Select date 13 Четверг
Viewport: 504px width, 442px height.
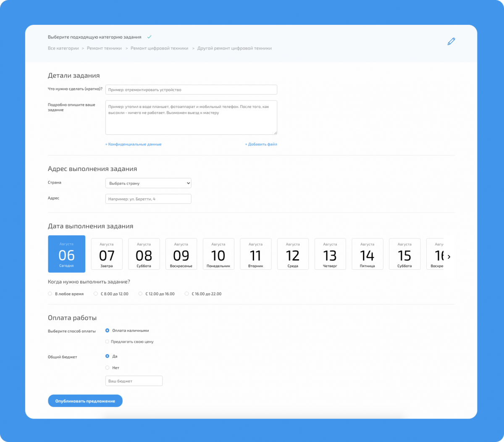click(330, 254)
